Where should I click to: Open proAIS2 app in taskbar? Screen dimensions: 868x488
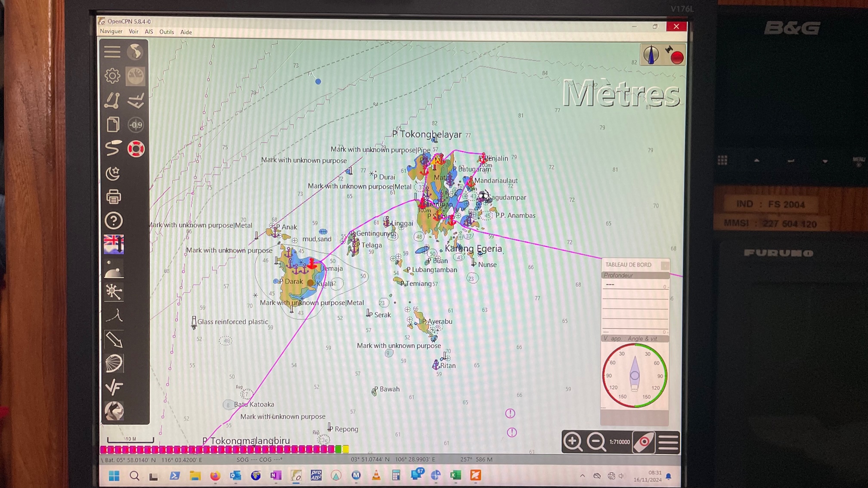316,476
